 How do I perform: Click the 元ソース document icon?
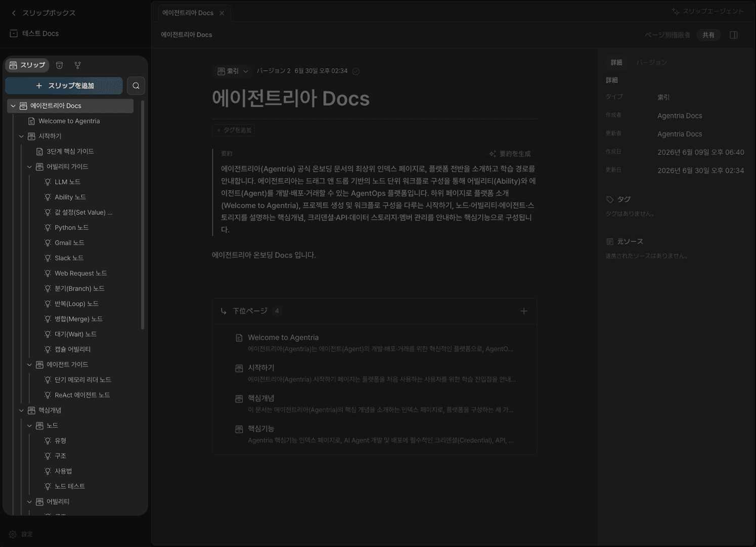pyautogui.click(x=610, y=242)
